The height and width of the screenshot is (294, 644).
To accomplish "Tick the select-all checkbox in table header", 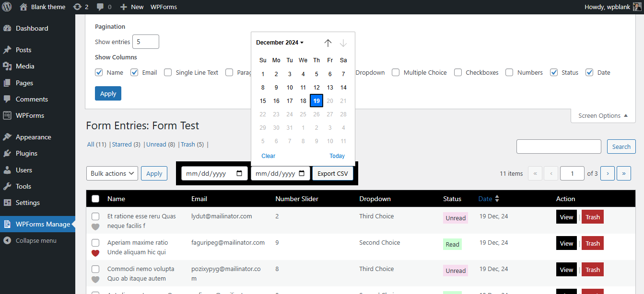I will click(95, 199).
